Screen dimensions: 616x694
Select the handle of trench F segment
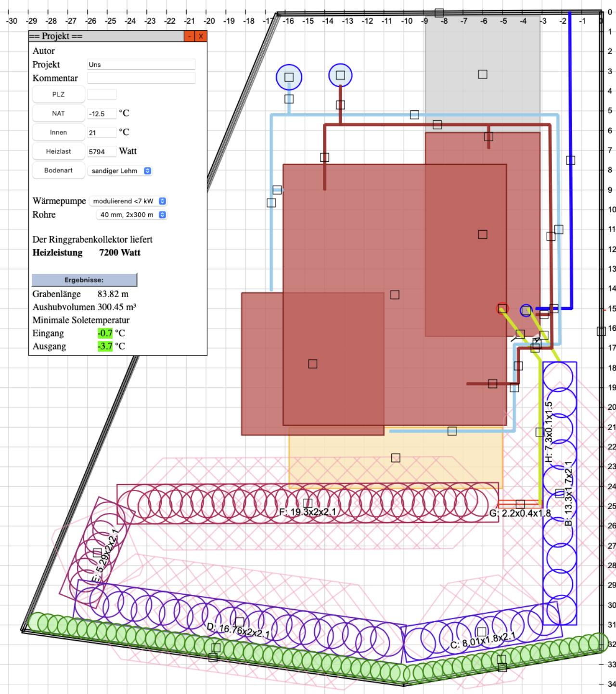coord(308,503)
